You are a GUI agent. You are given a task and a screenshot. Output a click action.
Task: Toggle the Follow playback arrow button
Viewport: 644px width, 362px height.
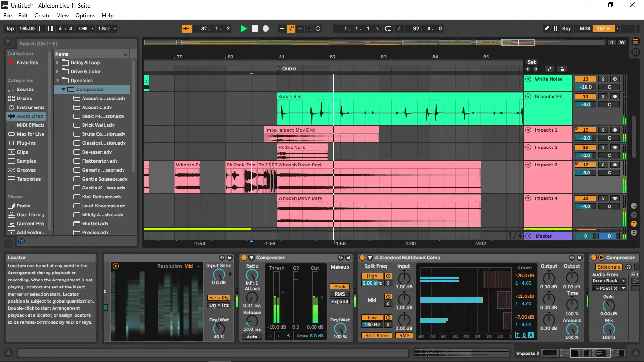pyautogui.click(x=187, y=29)
